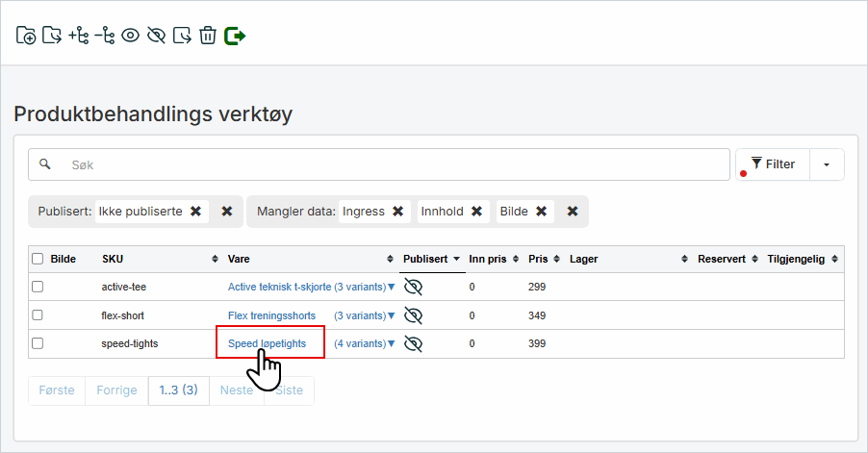Toggle published state for speed-tights
This screenshot has height=453, width=868.
point(413,343)
